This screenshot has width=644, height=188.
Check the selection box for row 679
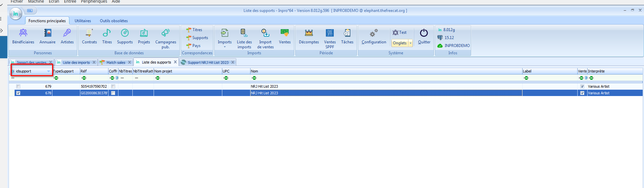coord(18,86)
